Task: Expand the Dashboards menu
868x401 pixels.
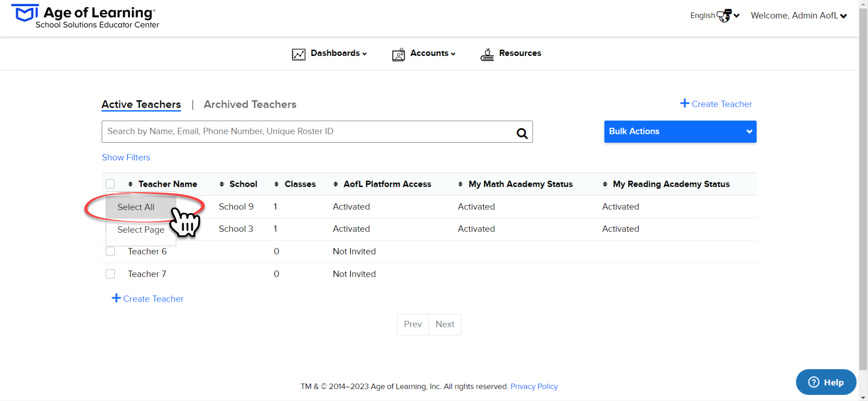Action: click(x=339, y=53)
